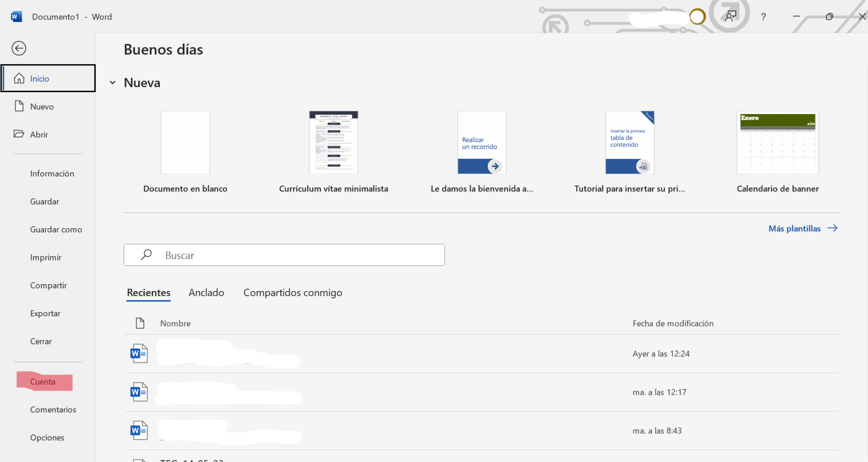Image resolution: width=868 pixels, height=462 pixels.
Task: Click the folder icon next to Abrir
Action: pyautogui.click(x=19, y=134)
